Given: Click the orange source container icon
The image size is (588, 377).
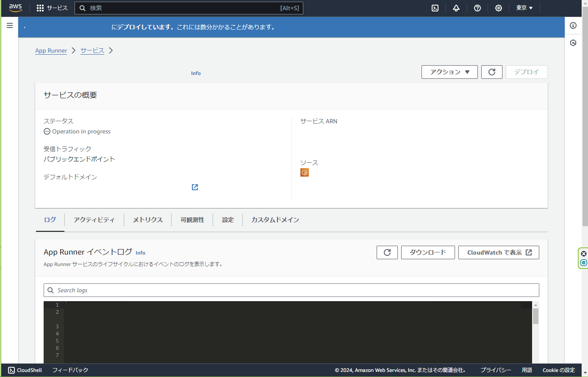Looking at the screenshot, I should coord(305,172).
